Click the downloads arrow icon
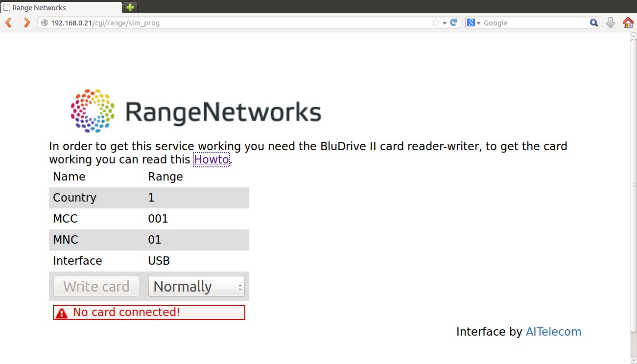 (610, 23)
